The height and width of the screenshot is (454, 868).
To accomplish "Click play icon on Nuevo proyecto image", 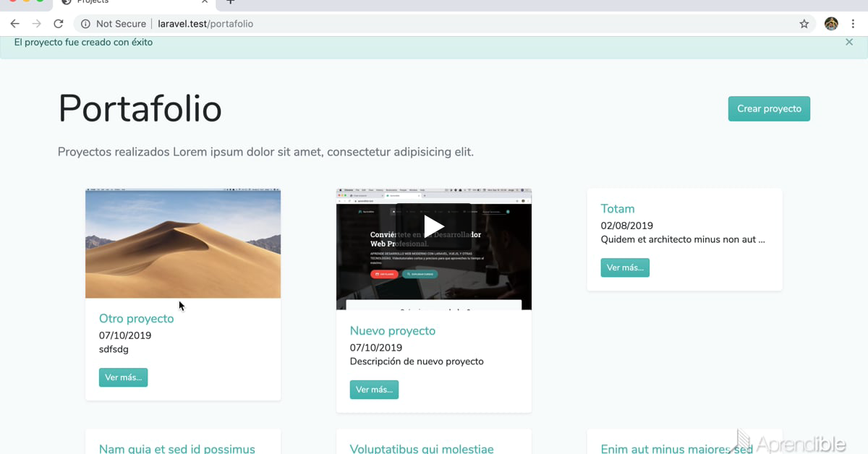I will [x=434, y=226].
